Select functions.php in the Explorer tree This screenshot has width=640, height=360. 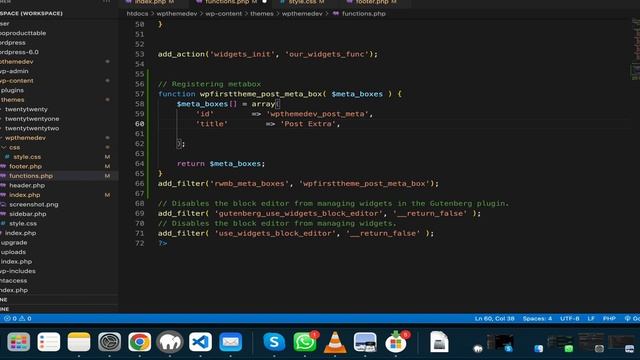(31, 176)
